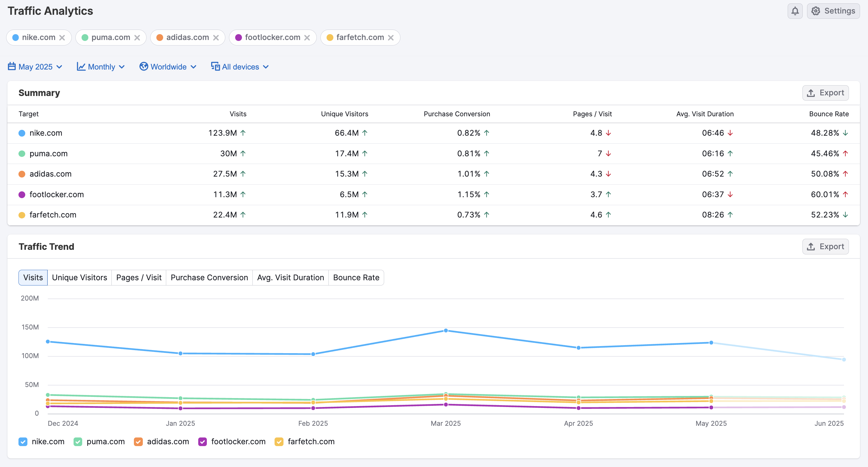This screenshot has height=467, width=868.
Task: Click the devices icon beside All devices
Action: coord(215,67)
